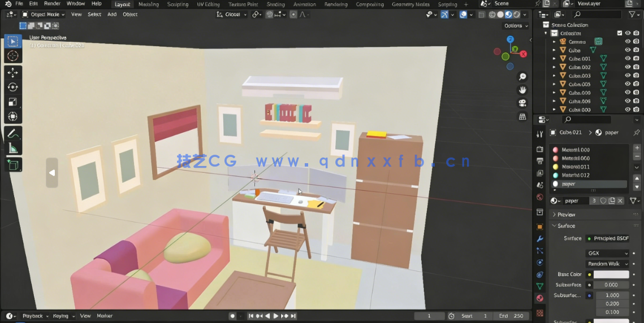Open the Modifiers wrench tab
Screen dimensions: 644x323
coord(540,239)
